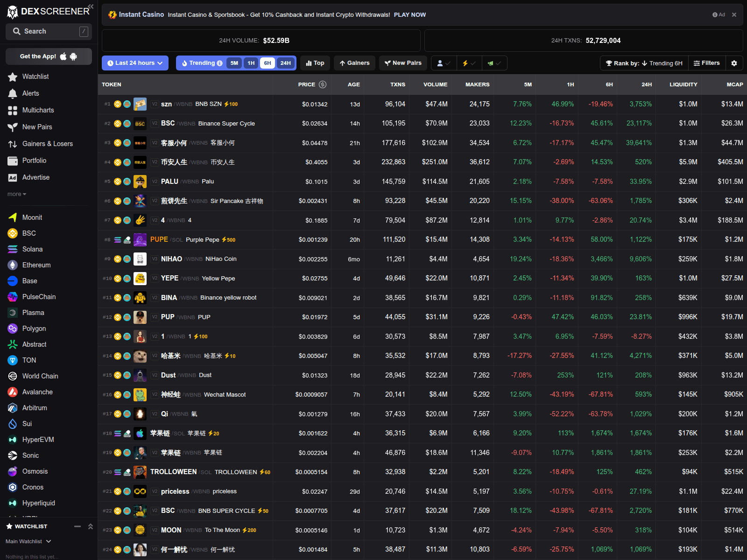The image size is (747, 560).
Task: Switch trending timeframe to 24H
Action: [x=285, y=63]
